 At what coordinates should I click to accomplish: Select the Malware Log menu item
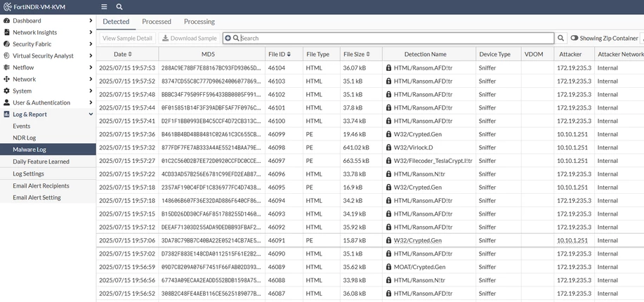point(48,150)
